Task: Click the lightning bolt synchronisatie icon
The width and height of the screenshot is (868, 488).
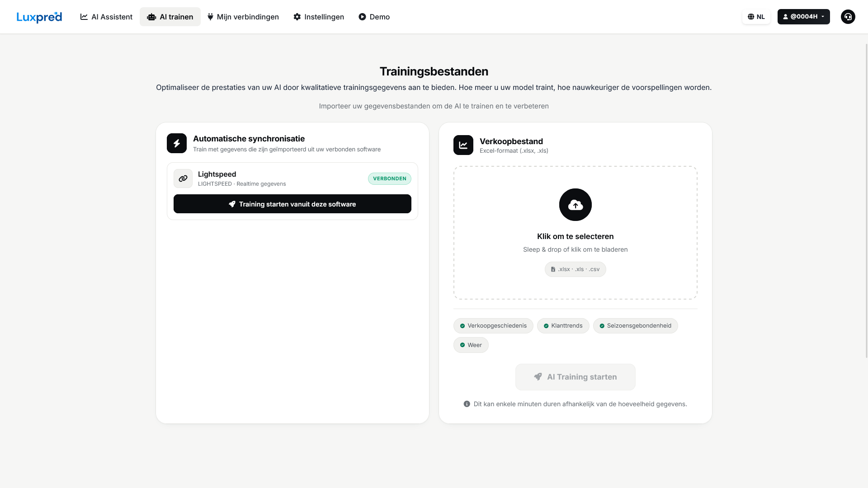Action: click(x=177, y=143)
